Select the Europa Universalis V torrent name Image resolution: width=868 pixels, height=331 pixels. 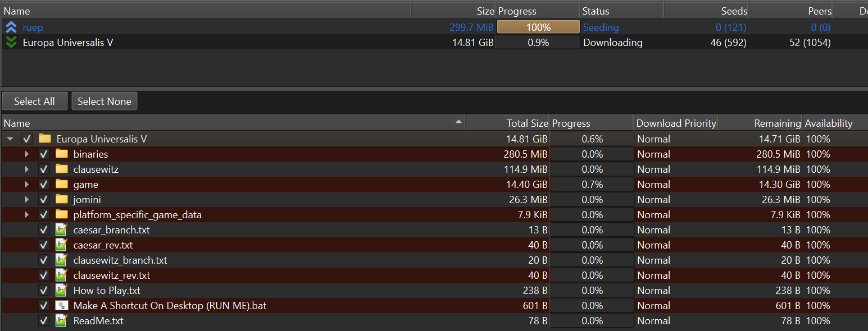coord(68,42)
